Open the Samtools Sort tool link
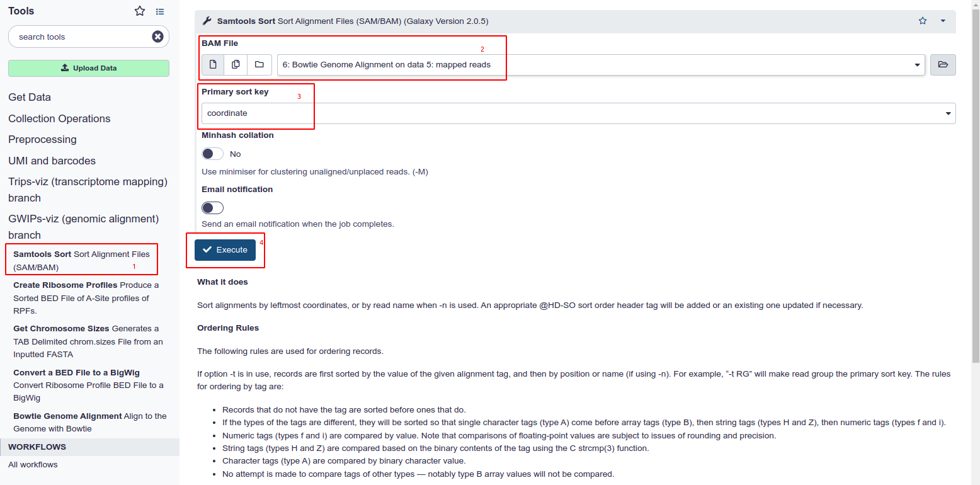980x485 pixels. click(x=81, y=261)
